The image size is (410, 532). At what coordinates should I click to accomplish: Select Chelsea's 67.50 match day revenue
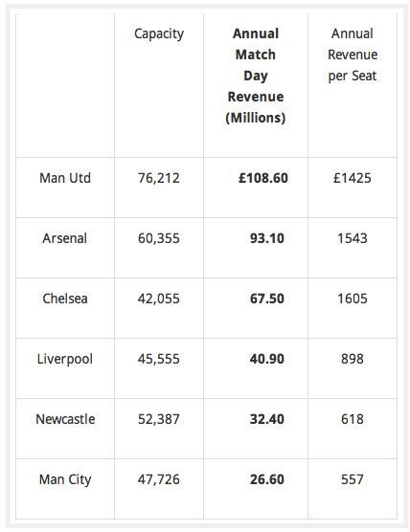[267, 299]
